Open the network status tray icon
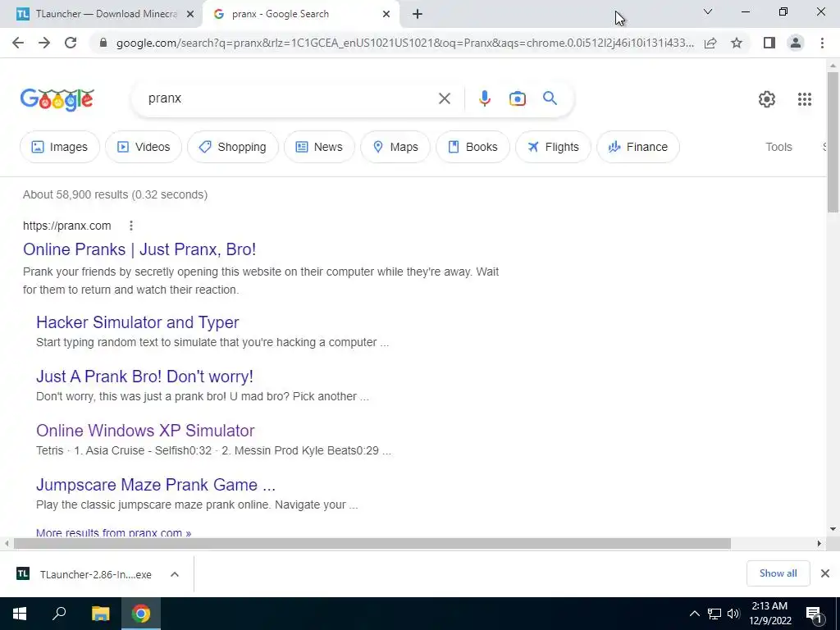 coord(714,614)
